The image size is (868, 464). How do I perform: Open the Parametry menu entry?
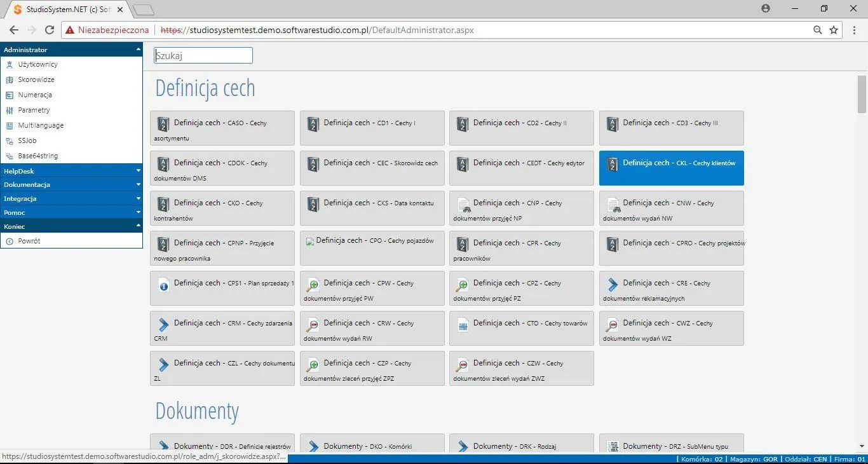click(71, 110)
